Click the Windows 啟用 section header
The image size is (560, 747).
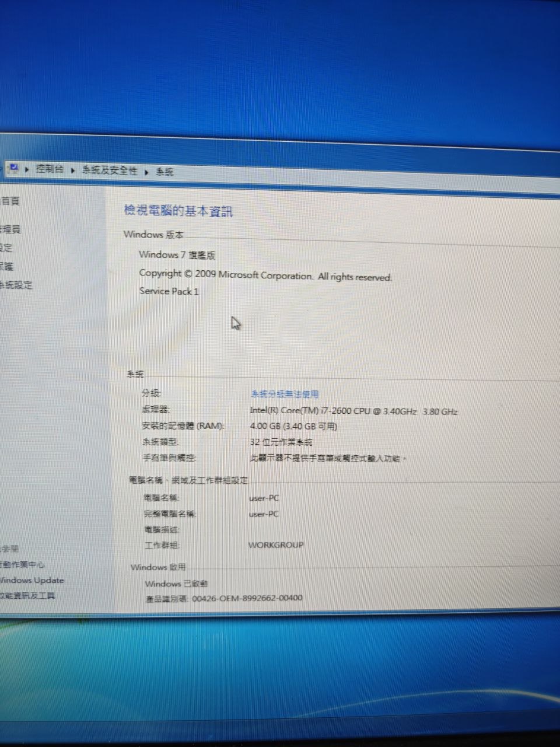(x=158, y=567)
